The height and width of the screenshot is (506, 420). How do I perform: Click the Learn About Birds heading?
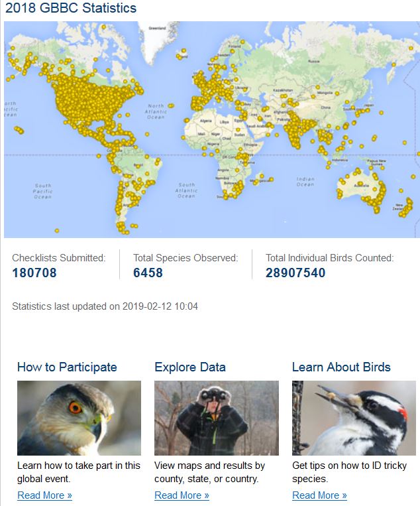tap(341, 367)
